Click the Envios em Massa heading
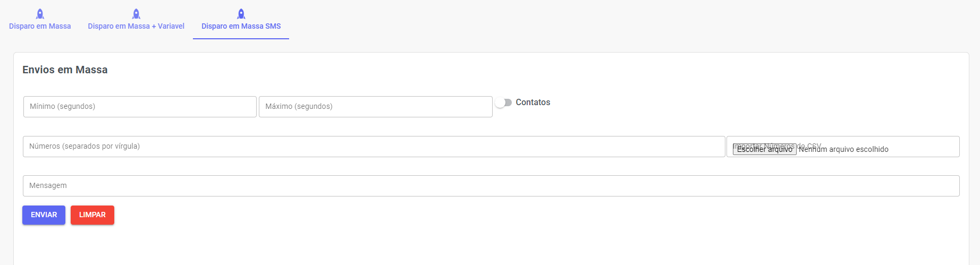 65,70
